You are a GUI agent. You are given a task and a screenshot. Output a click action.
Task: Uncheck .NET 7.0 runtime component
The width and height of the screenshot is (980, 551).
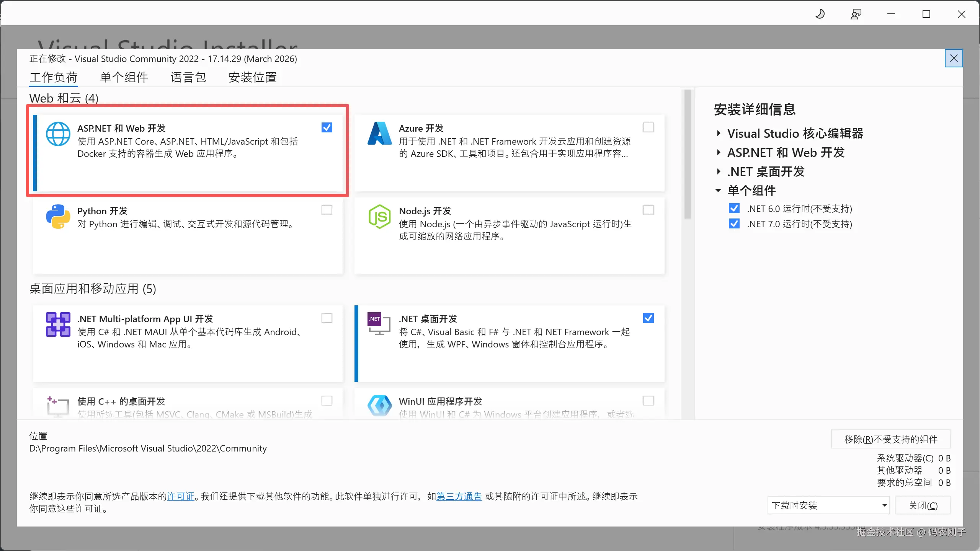[x=734, y=224]
